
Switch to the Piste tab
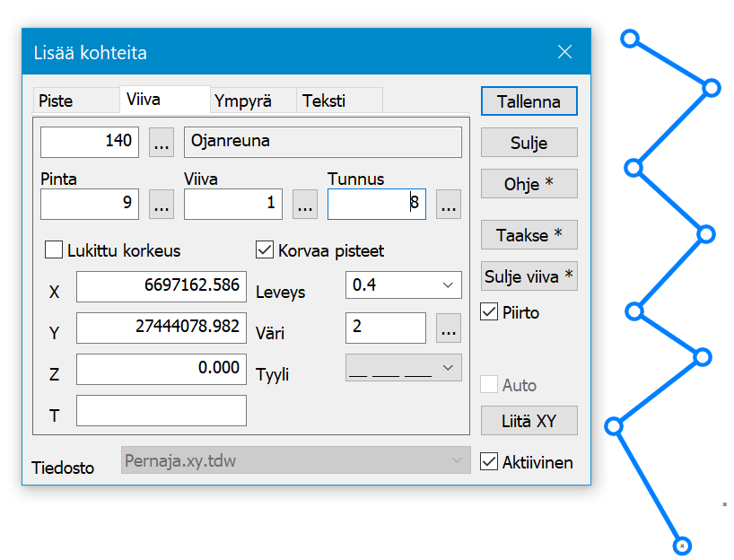click(56, 101)
